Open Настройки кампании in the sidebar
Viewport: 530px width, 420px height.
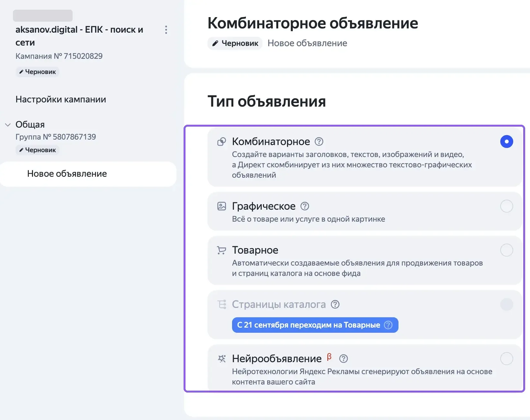[x=61, y=99]
